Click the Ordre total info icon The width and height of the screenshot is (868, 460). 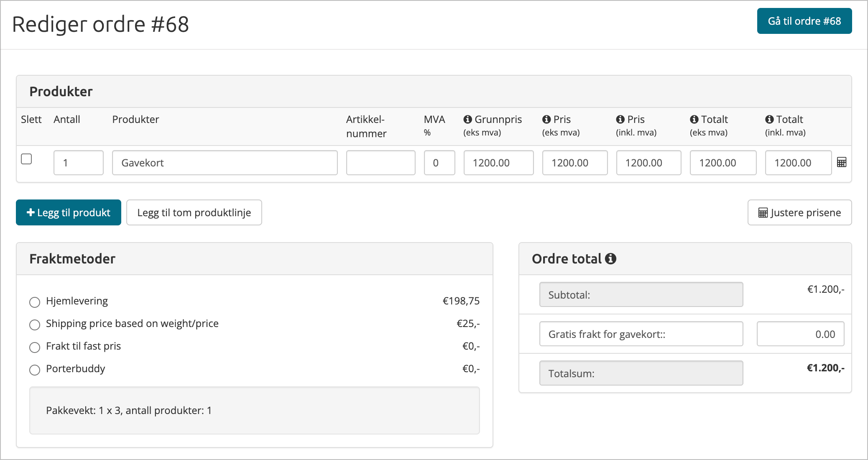pos(610,259)
